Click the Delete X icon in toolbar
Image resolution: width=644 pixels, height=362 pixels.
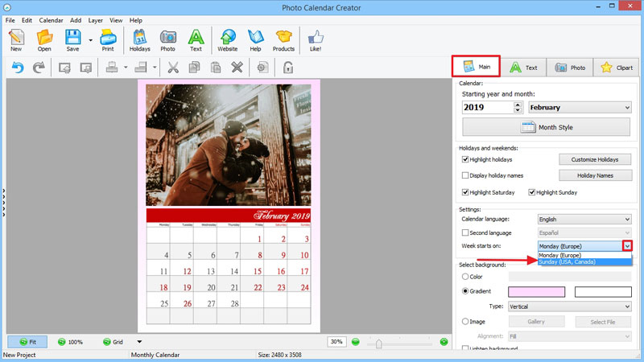pyautogui.click(x=237, y=68)
